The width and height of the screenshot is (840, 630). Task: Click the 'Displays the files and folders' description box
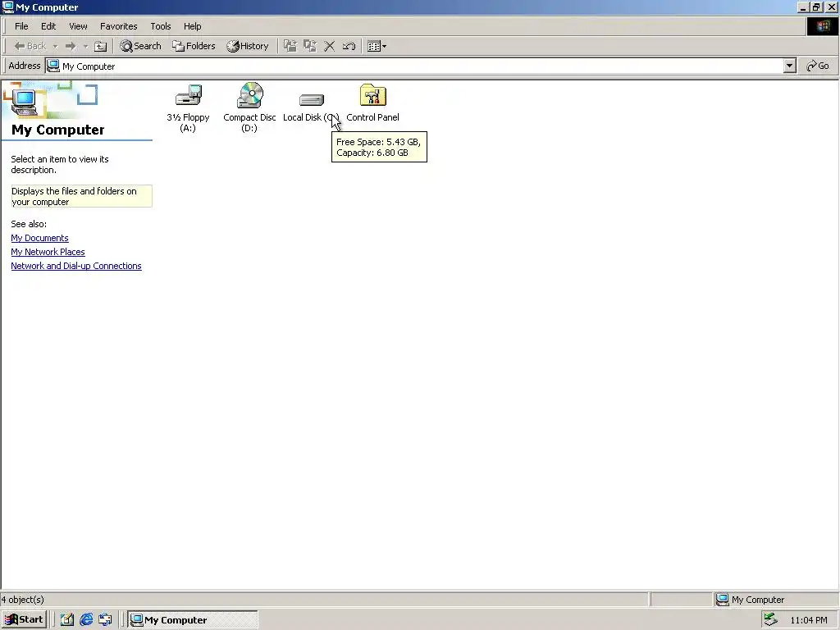tap(81, 196)
